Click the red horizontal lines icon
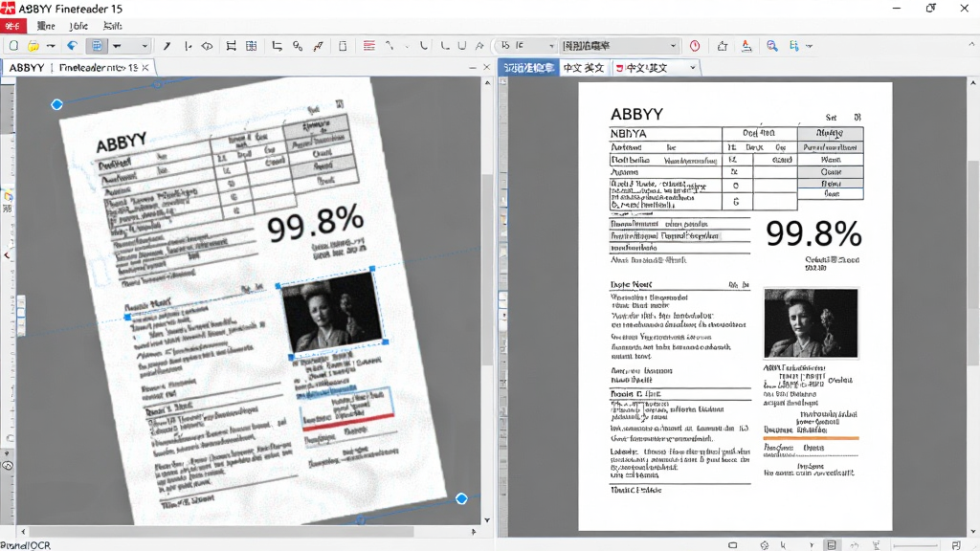Screen dimensions: 980x551 pos(368,46)
